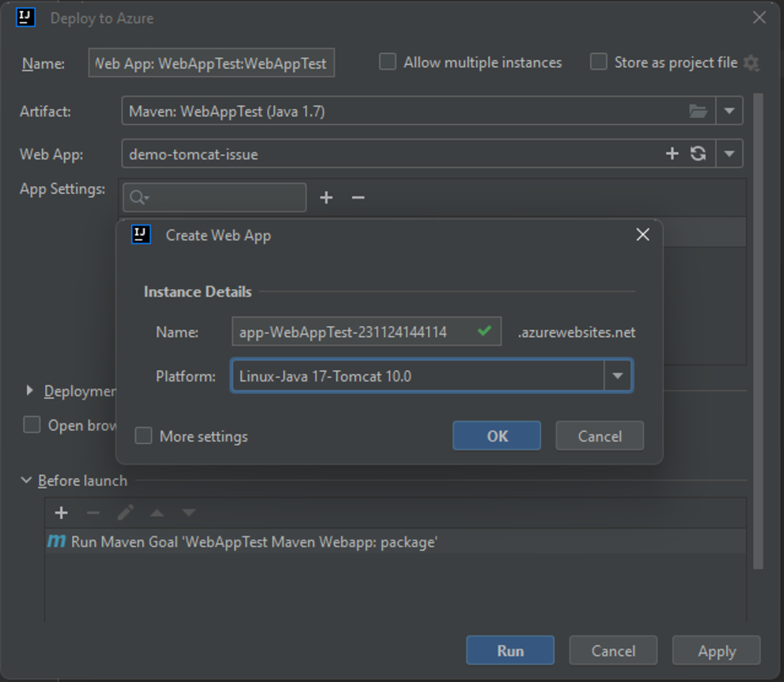This screenshot has width=784, height=682.
Task: Remove app setting with minus icon
Action: (x=358, y=197)
